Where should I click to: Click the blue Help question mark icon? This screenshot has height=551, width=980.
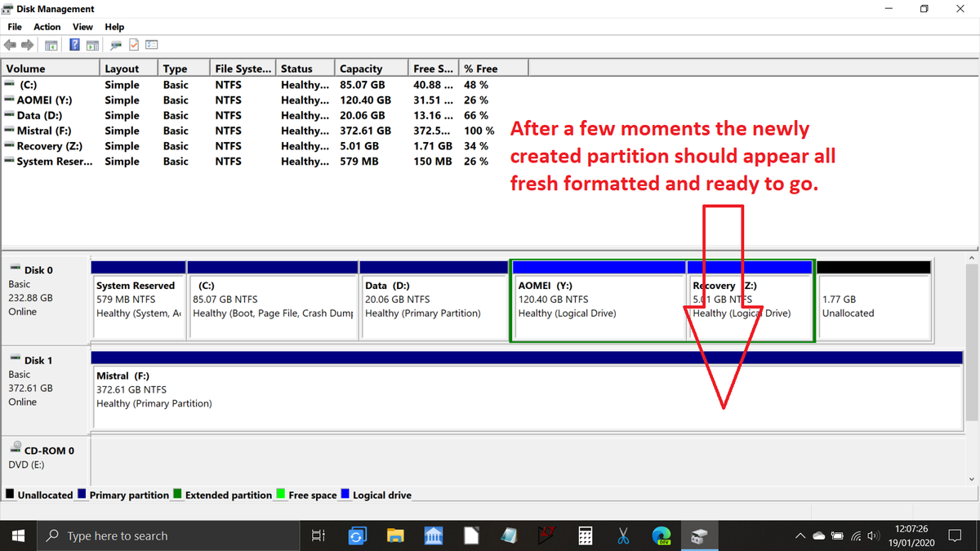tap(74, 45)
